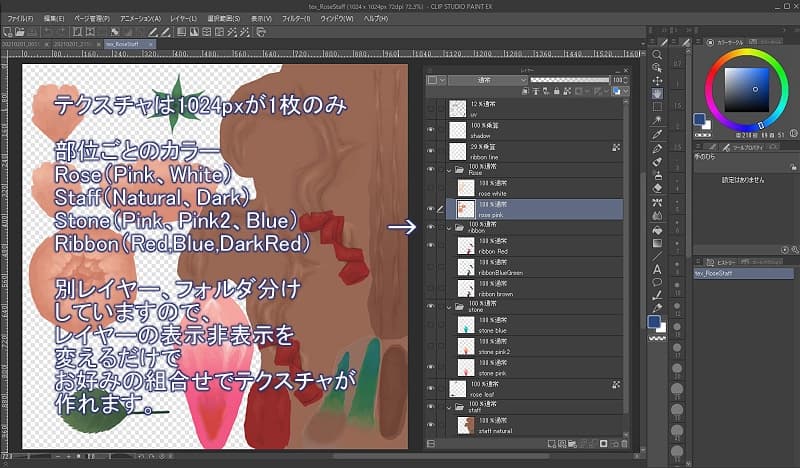This screenshot has width=800, height=468.
Task: Select the Auto select magic wand tool
Action: (657, 120)
